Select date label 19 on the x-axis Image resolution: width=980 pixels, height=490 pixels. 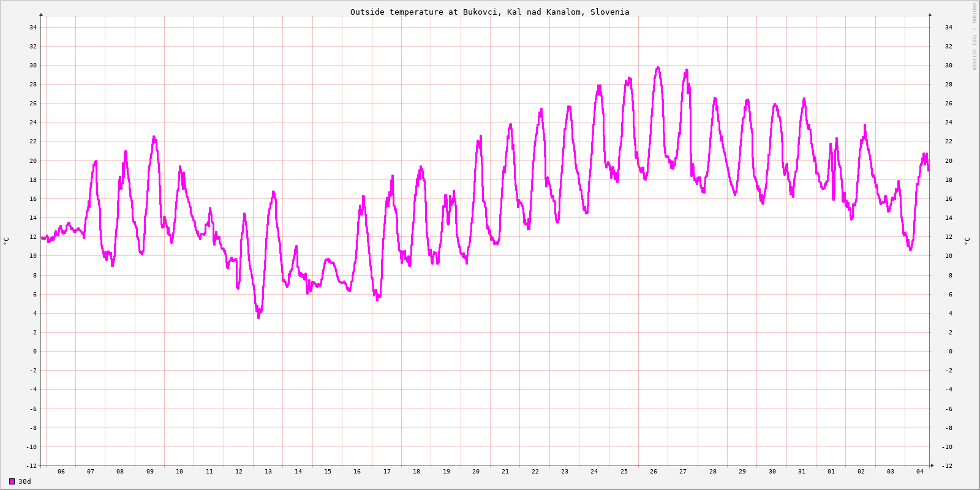(447, 472)
